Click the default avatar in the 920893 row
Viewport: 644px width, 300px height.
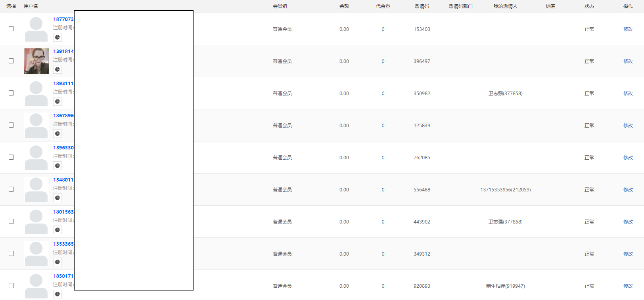[x=36, y=286]
